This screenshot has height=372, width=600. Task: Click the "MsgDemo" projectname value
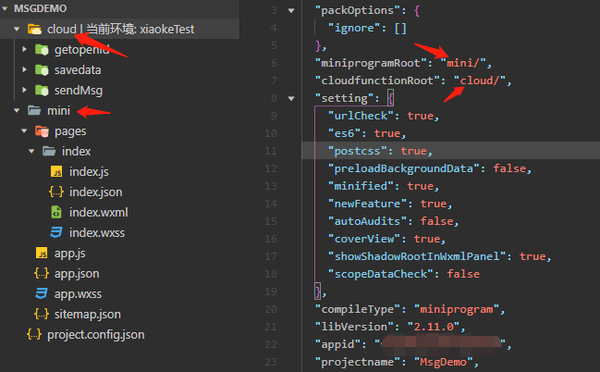click(x=443, y=362)
